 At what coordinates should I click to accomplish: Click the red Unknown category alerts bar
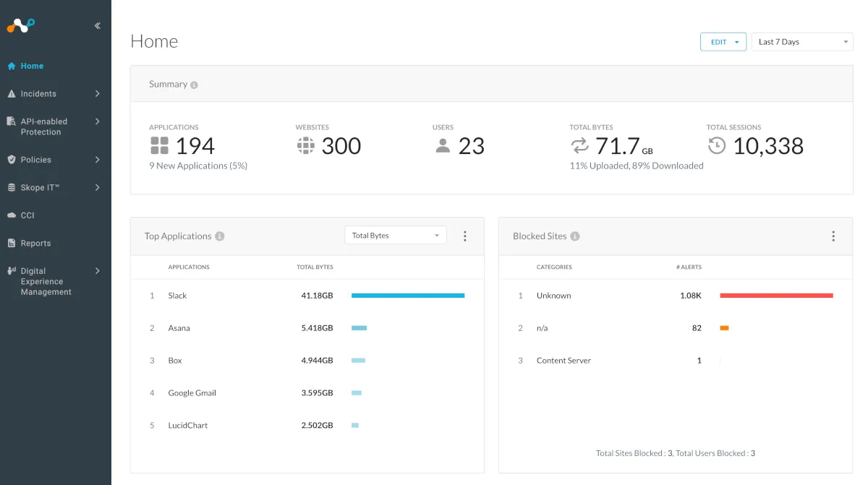[x=776, y=296]
